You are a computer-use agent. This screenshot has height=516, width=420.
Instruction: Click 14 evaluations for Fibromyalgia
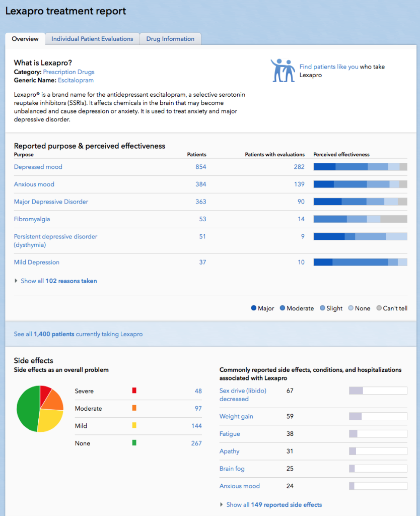301,219
